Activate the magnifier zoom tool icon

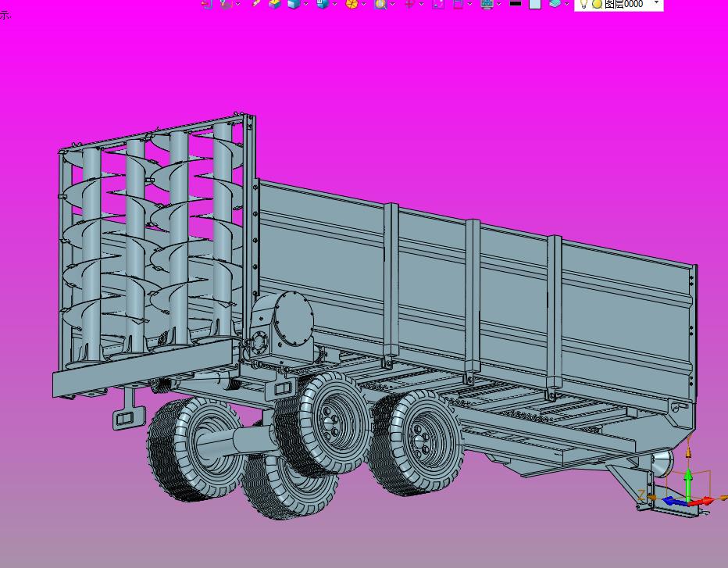380,4
